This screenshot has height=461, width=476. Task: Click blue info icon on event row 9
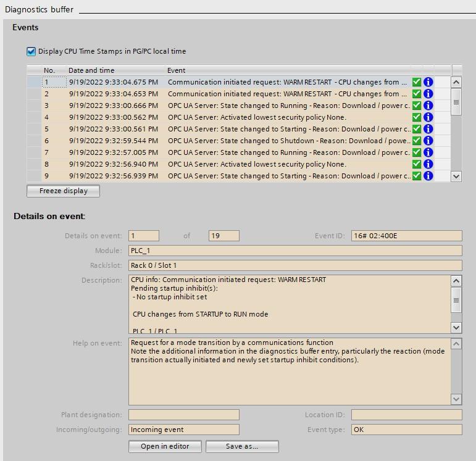pos(428,176)
